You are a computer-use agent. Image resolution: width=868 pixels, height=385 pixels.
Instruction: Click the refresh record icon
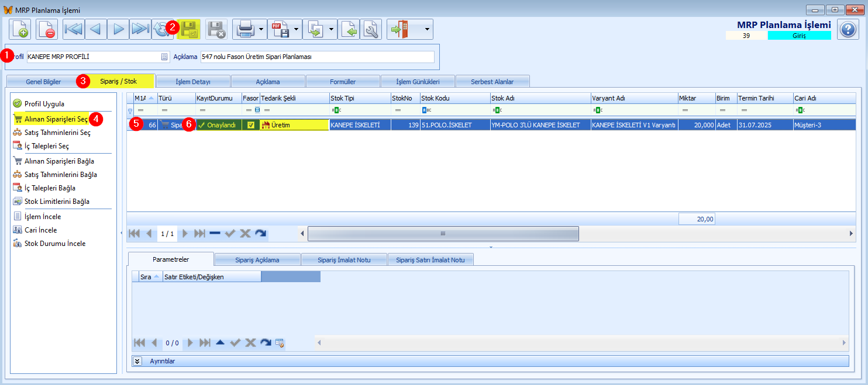pos(161,29)
